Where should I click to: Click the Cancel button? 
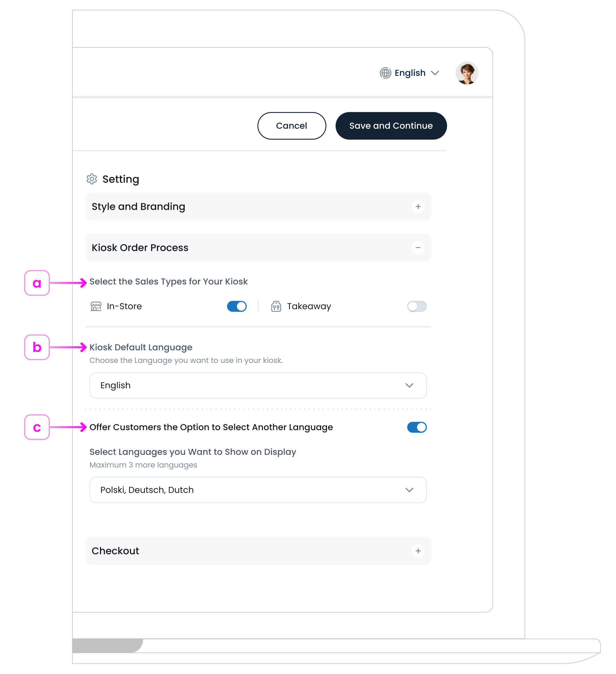click(291, 126)
